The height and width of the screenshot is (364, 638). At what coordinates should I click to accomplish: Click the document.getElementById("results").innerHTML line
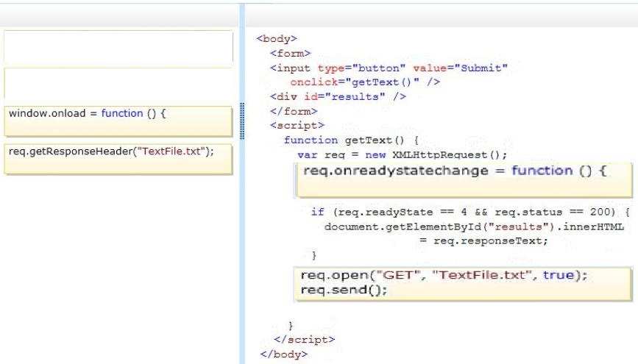click(474, 226)
